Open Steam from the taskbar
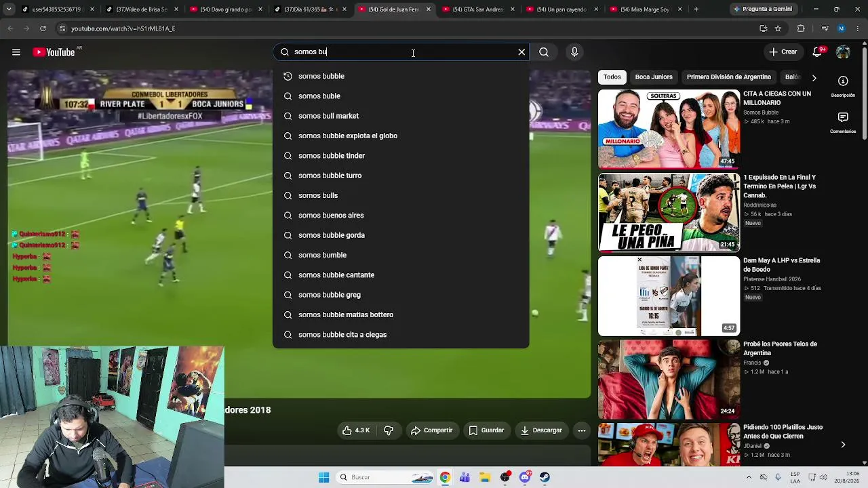Screen dimensions: 868x488 click(545, 477)
